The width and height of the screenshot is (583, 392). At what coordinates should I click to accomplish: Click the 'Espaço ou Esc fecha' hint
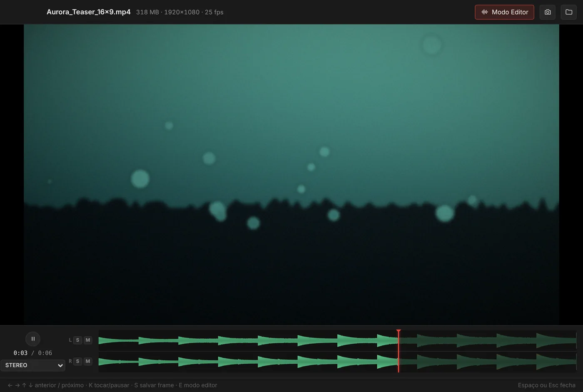point(547,385)
